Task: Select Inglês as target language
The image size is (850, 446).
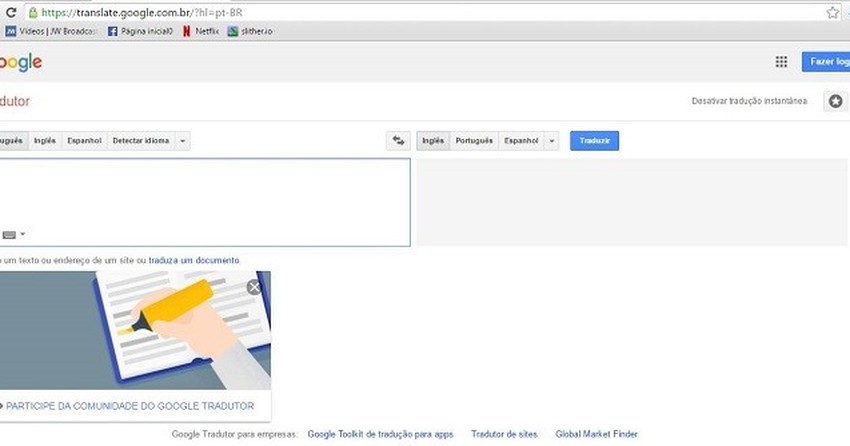Action: click(x=433, y=141)
